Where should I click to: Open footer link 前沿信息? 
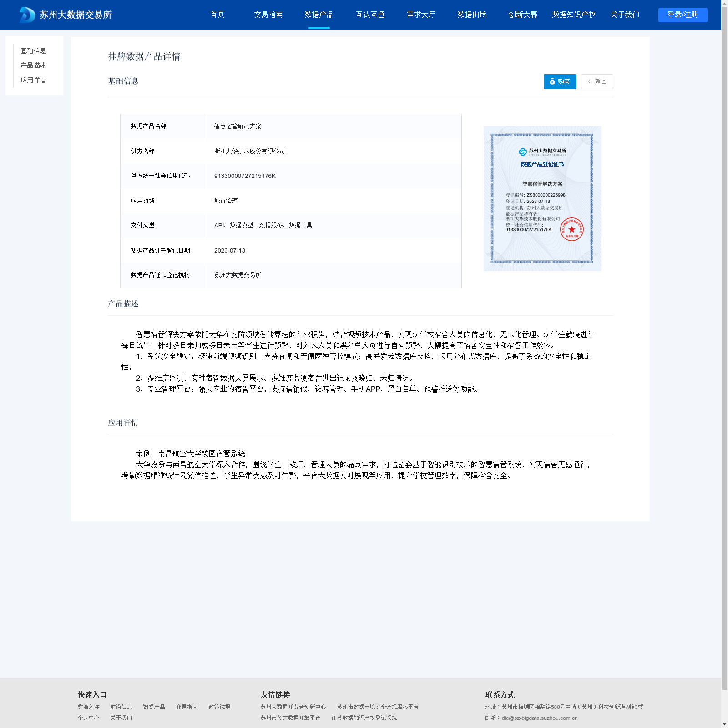121,707
